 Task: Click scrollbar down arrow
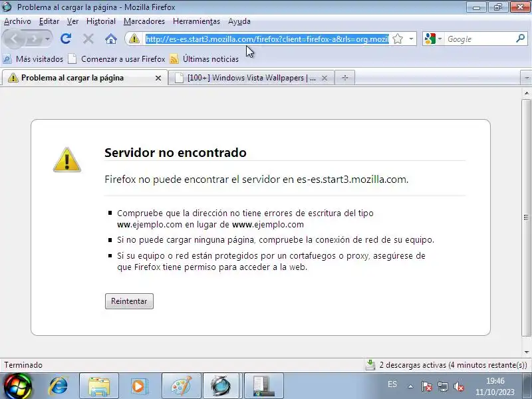pyautogui.click(x=527, y=352)
